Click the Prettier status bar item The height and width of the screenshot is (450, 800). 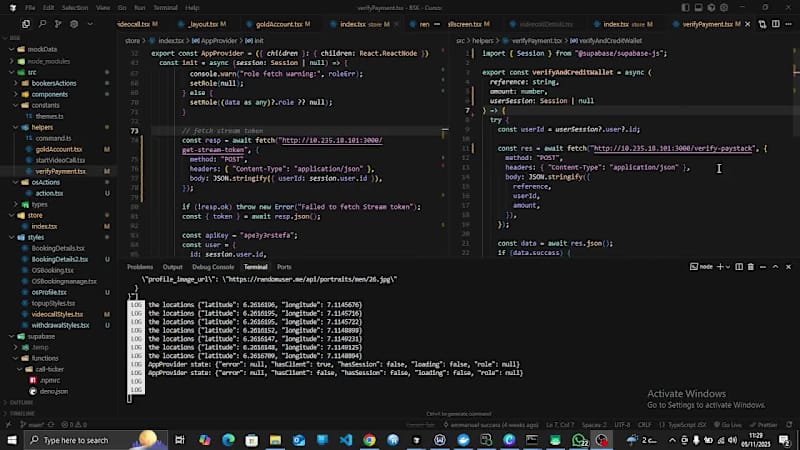coord(763,424)
